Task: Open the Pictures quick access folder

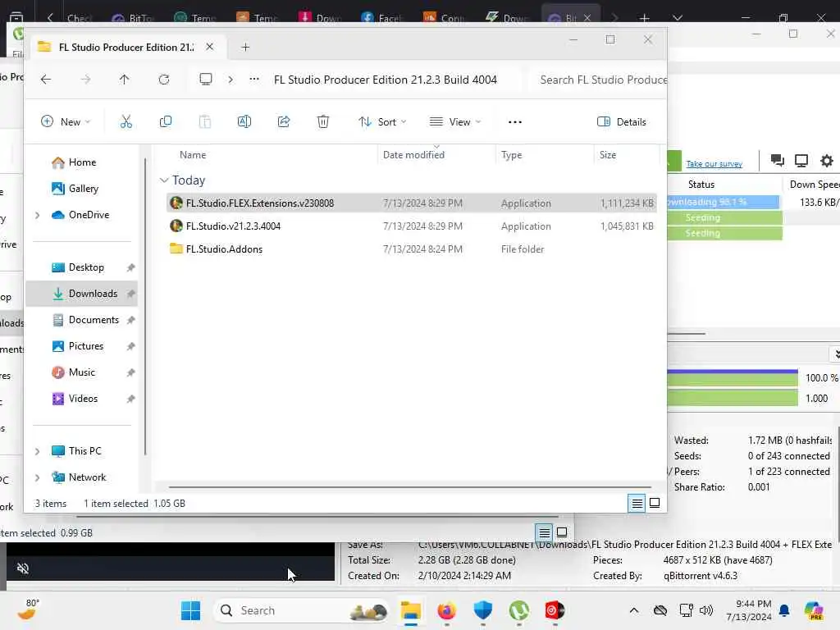Action: click(x=81, y=346)
